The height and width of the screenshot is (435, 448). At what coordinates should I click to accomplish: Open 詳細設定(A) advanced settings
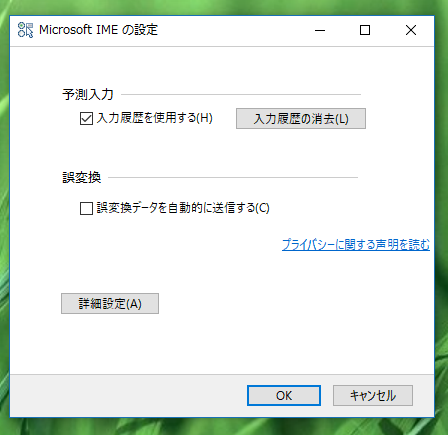point(110,303)
